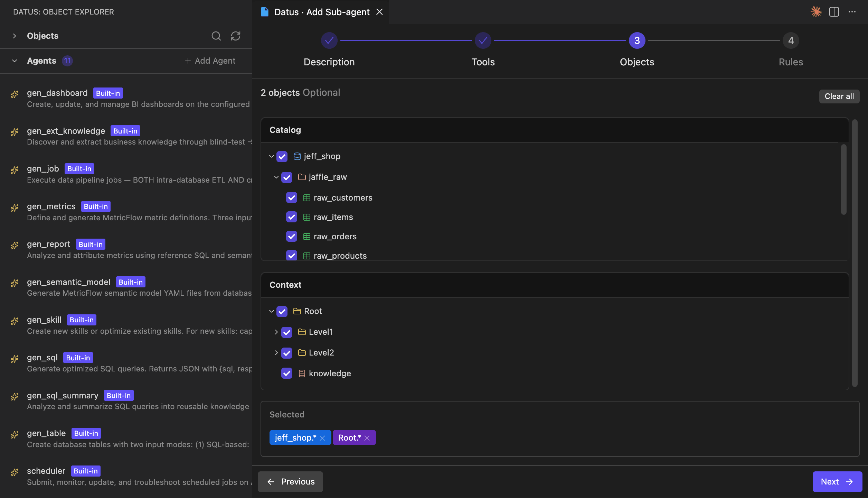Click the Catalog tree scrollbar
The image size is (868, 498).
point(843,180)
